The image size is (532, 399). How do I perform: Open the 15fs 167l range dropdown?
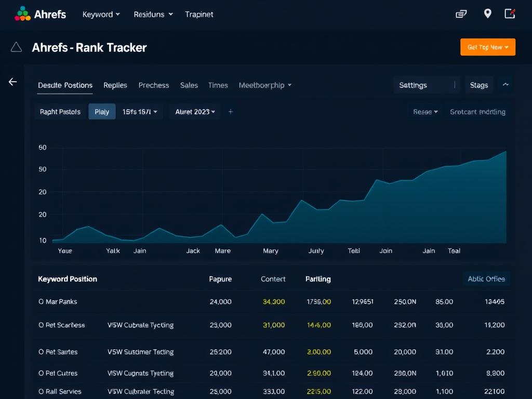pos(140,112)
